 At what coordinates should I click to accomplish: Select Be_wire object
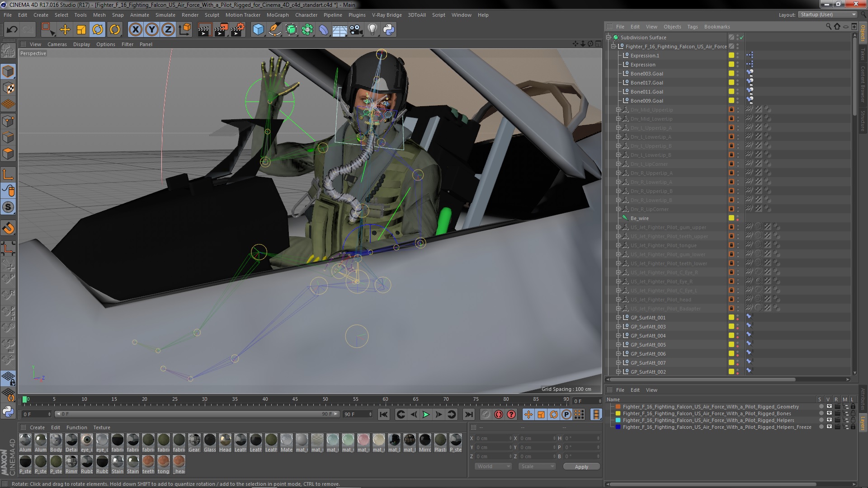[639, 218]
